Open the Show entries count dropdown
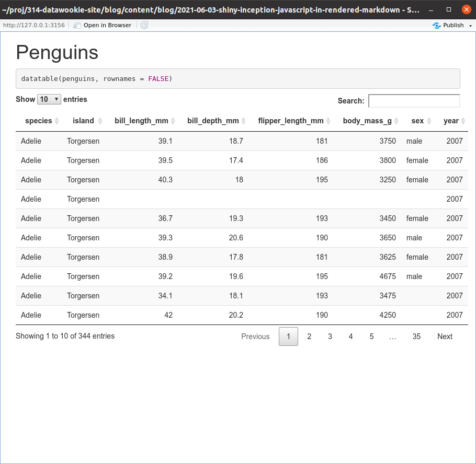Viewport: 476px width, 464px height. (49, 99)
